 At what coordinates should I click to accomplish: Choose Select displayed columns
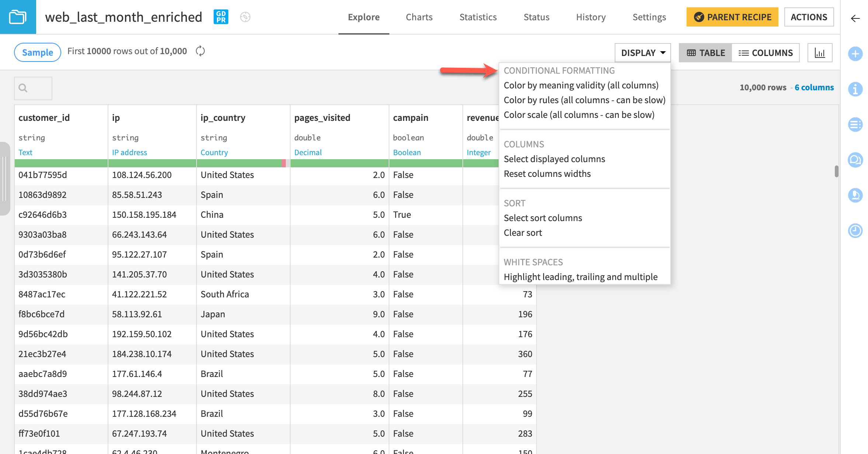point(554,159)
